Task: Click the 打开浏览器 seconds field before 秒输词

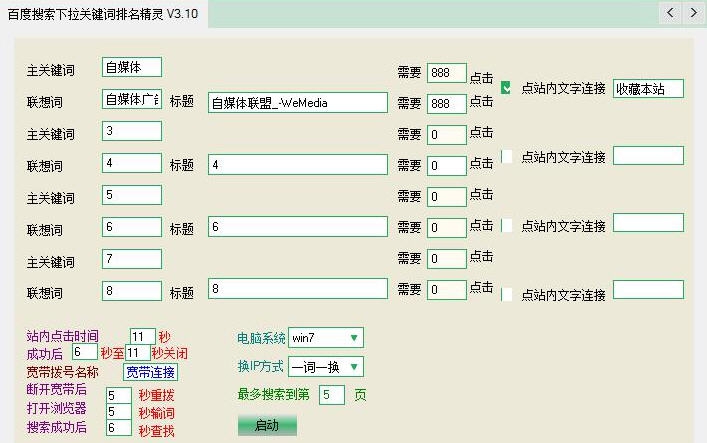Action: click(119, 411)
